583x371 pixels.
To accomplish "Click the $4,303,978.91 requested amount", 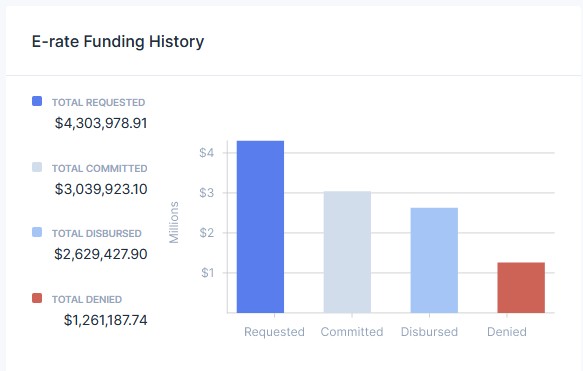I will [x=101, y=123].
